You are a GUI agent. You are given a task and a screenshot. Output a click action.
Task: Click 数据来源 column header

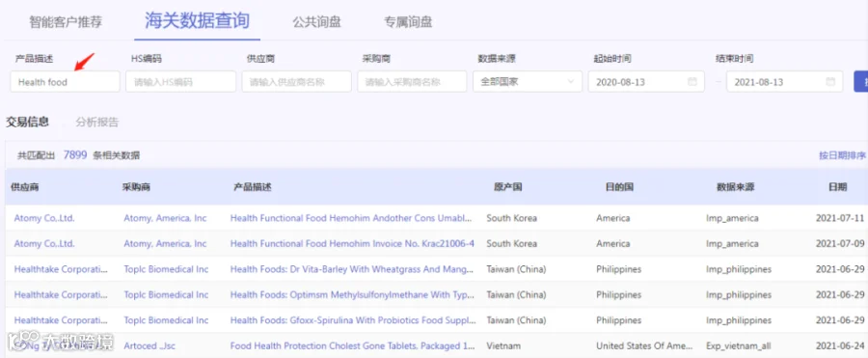[x=735, y=187]
